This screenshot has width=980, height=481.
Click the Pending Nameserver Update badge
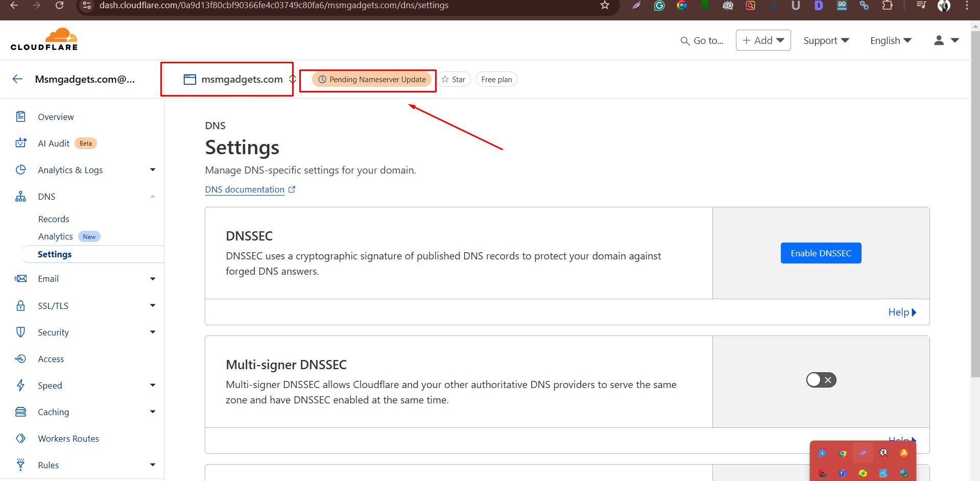[x=372, y=79]
